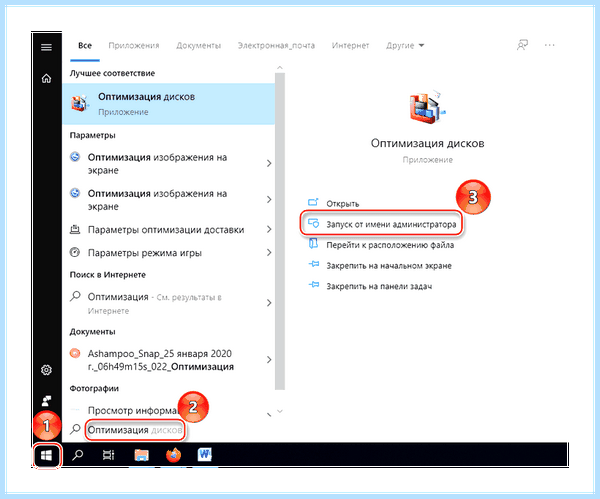This screenshot has width=600, height=499.
Task: Open the three-dots more options menu
Action: [549, 45]
